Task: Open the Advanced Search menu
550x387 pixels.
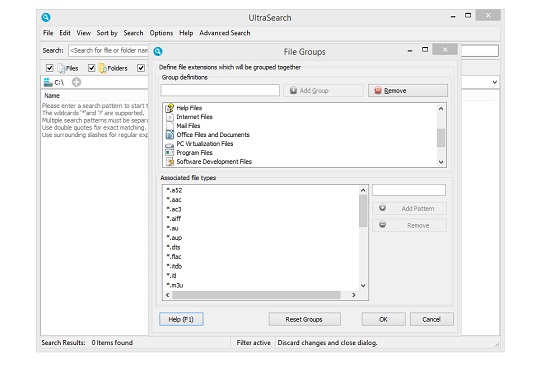Action: 225,33
